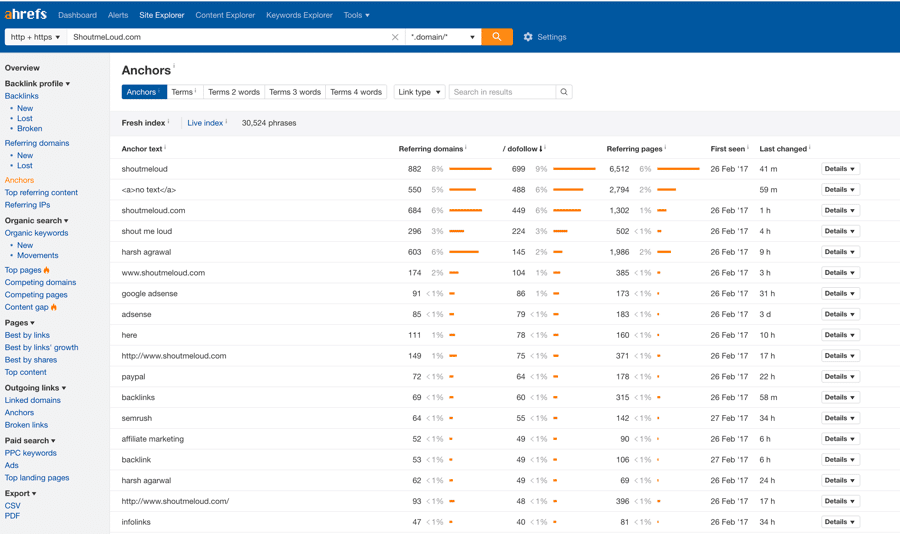
Task: Select the Terms tab
Action: 185,92
